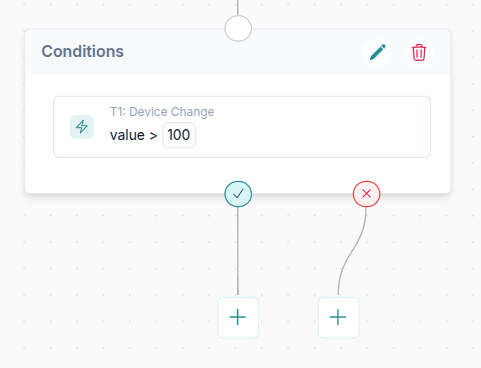
Task: Add a step under the checkmark branch
Action: 238,317
